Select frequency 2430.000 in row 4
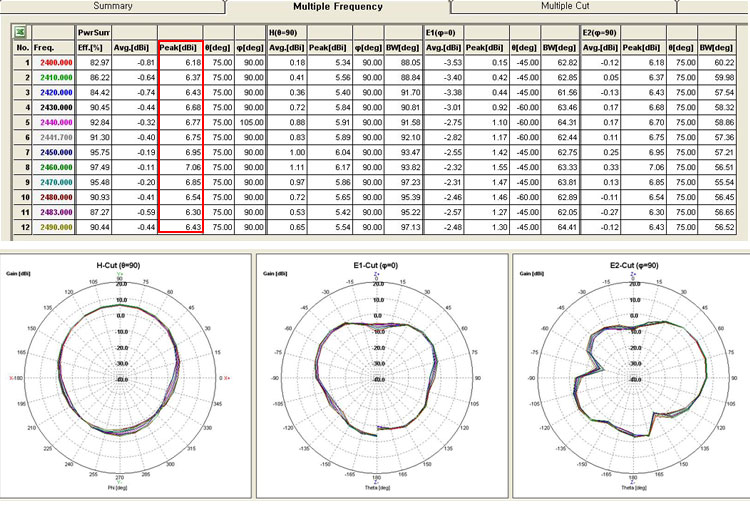The width and height of the screenshot is (750, 507). coord(53,108)
